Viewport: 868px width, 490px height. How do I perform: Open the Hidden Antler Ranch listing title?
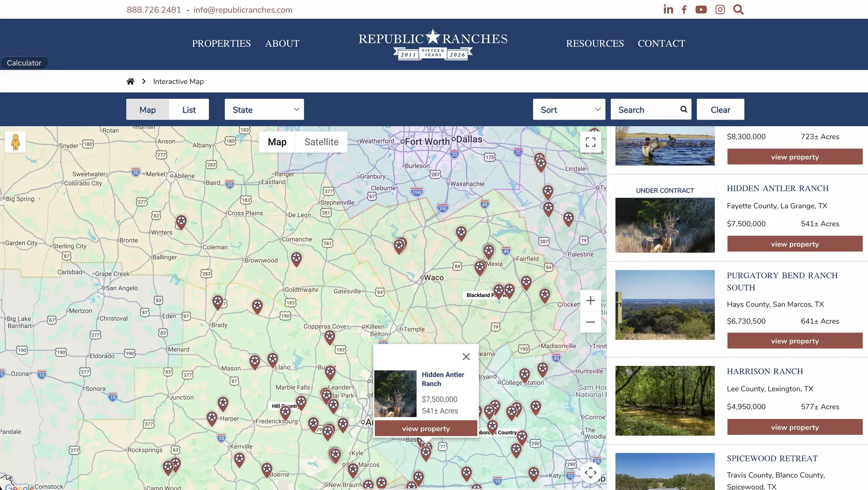[778, 188]
